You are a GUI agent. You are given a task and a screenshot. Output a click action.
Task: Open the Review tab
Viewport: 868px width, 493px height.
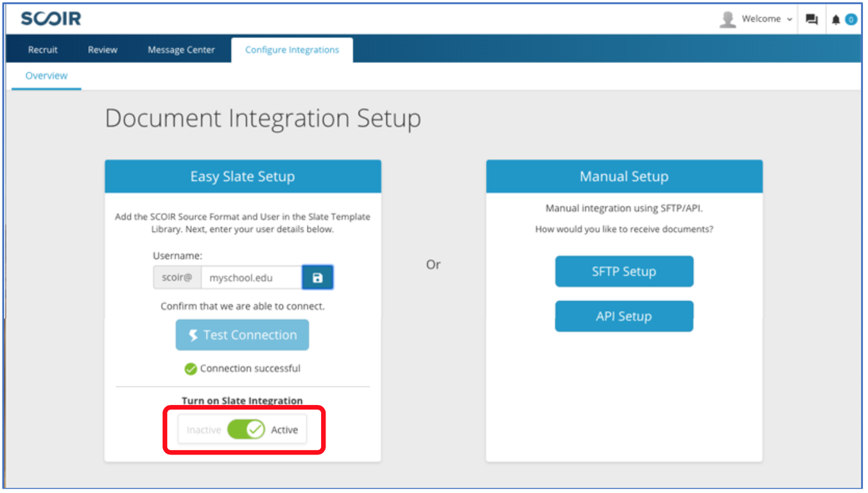coord(103,49)
